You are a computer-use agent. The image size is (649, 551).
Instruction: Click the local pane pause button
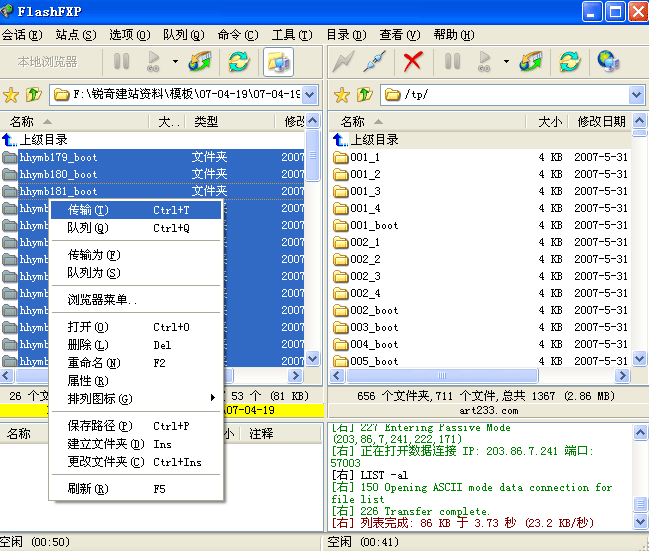121,61
